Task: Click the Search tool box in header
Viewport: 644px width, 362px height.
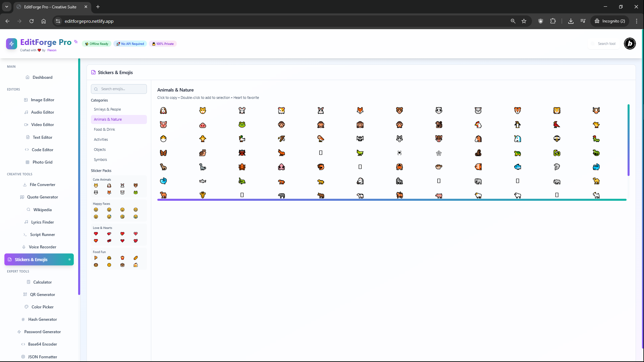Action: [606, 44]
